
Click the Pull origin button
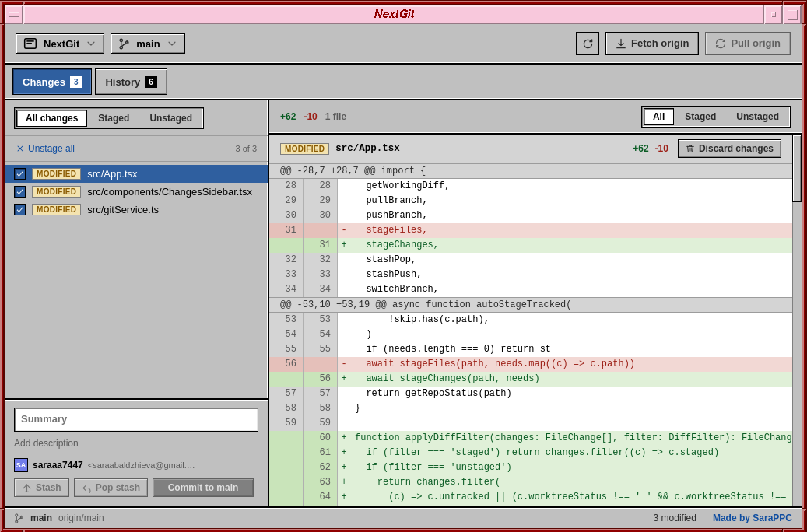pyautogui.click(x=748, y=44)
